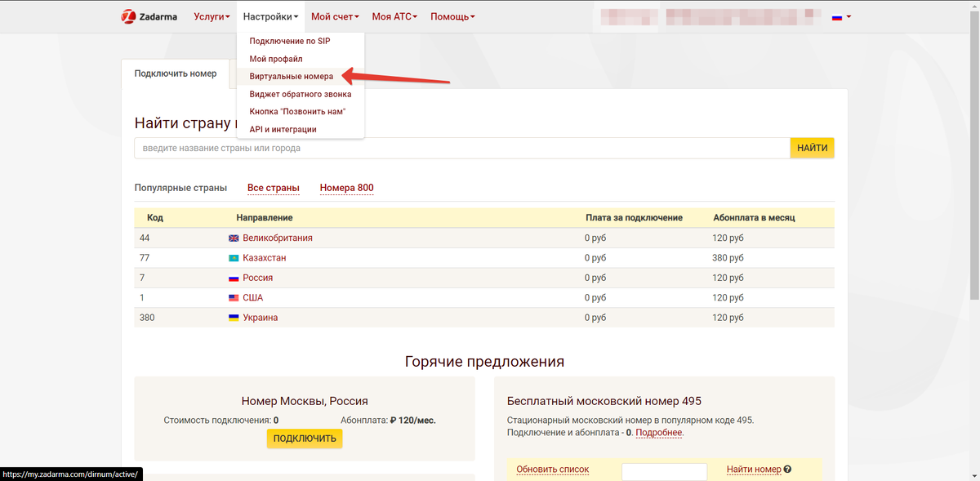
Task: Switch to Подключить номер tab
Action: (176, 73)
